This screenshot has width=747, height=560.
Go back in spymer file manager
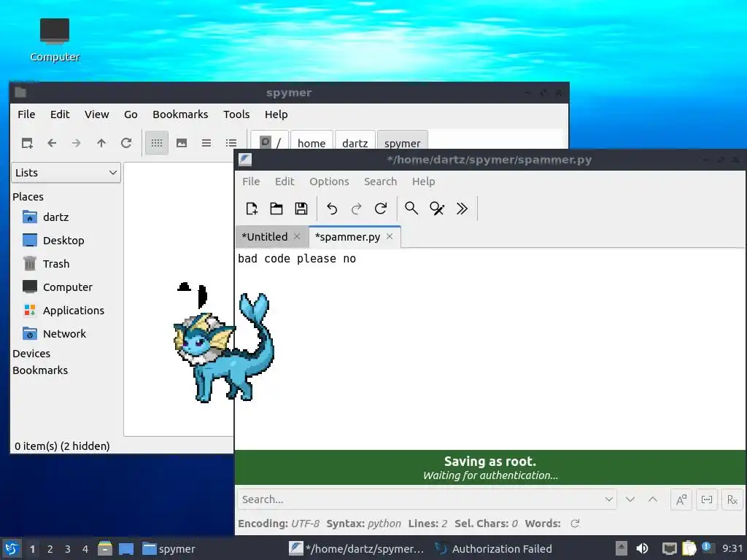click(x=52, y=143)
